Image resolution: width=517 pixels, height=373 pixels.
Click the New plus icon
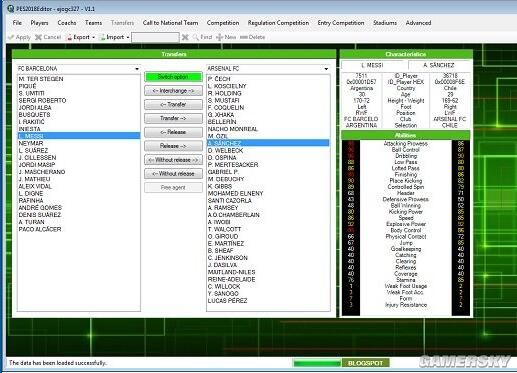click(x=220, y=37)
